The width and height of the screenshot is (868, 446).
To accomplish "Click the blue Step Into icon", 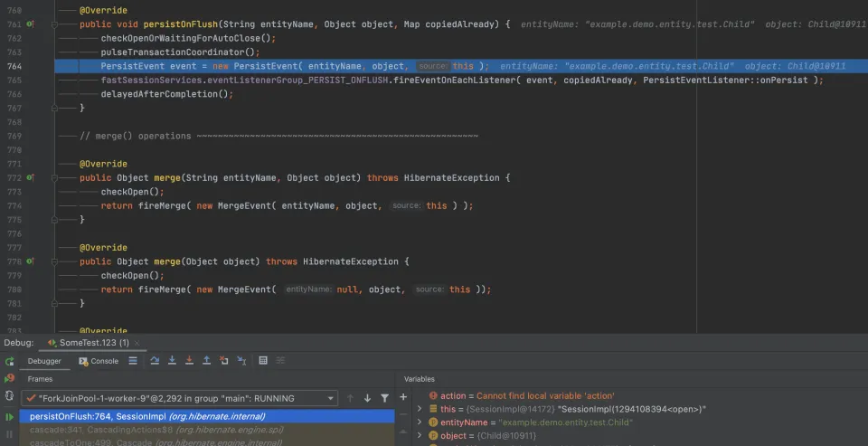I will (172, 361).
